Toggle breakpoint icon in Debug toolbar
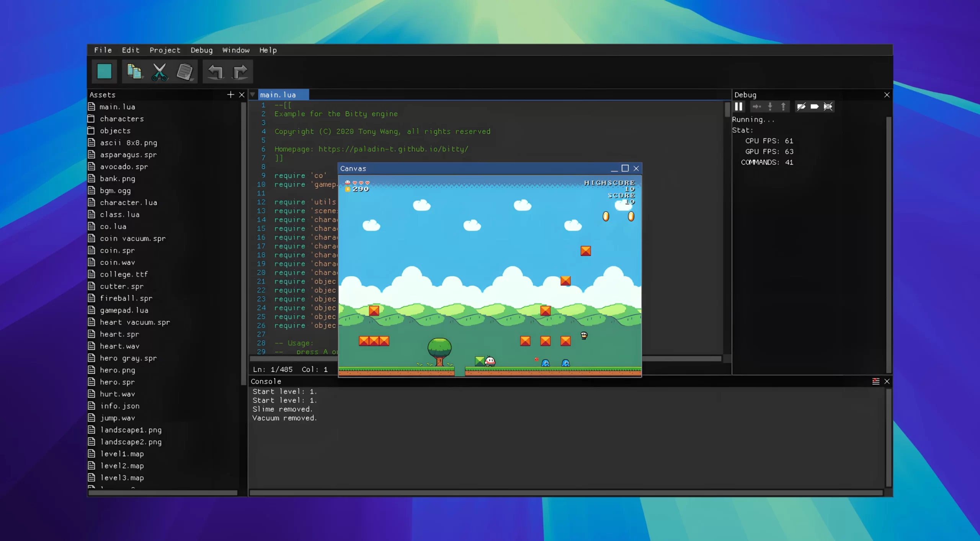The width and height of the screenshot is (980, 541). 815,107
